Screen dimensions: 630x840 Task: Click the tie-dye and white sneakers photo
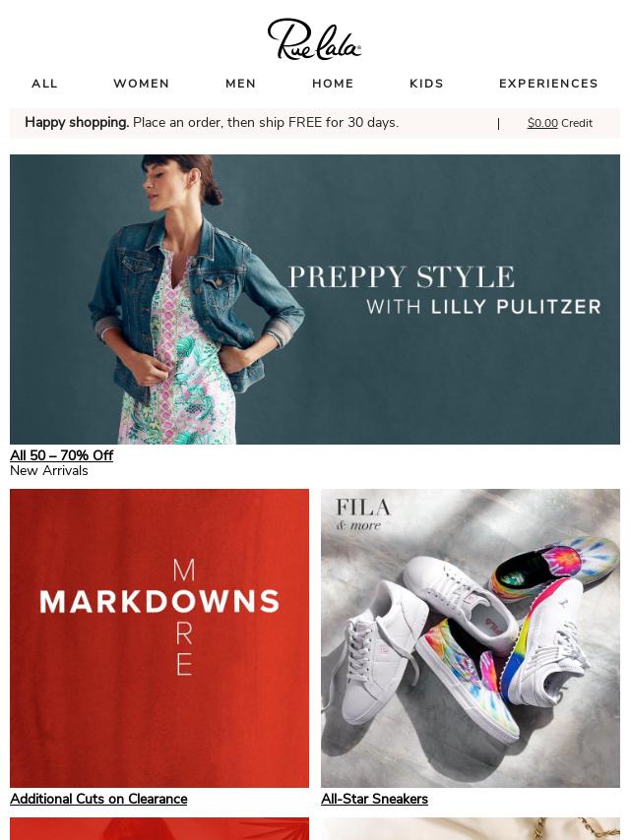(x=471, y=638)
